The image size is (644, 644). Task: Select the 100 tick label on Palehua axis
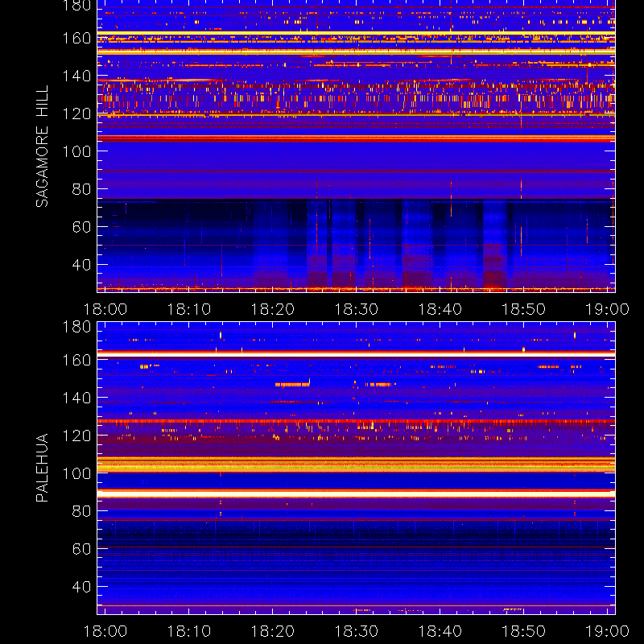coord(76,473)
